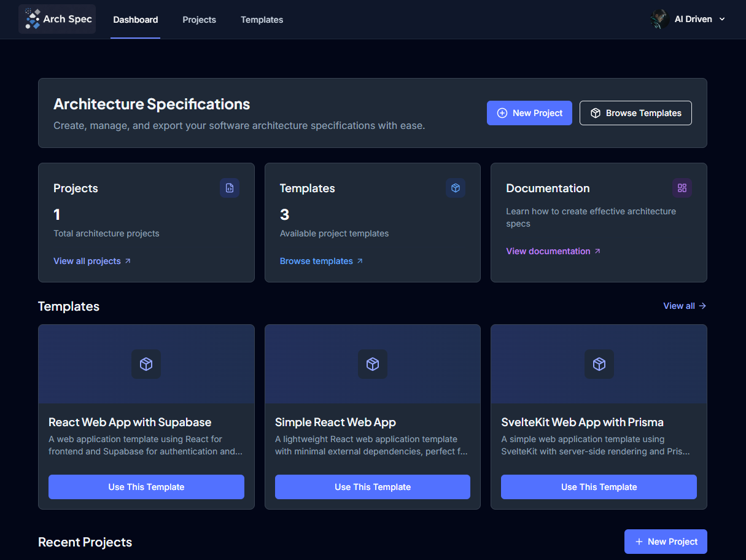The image size is (746, 560).
Task: Click the Recent Projects heading
Action: [x=85, y=542]
